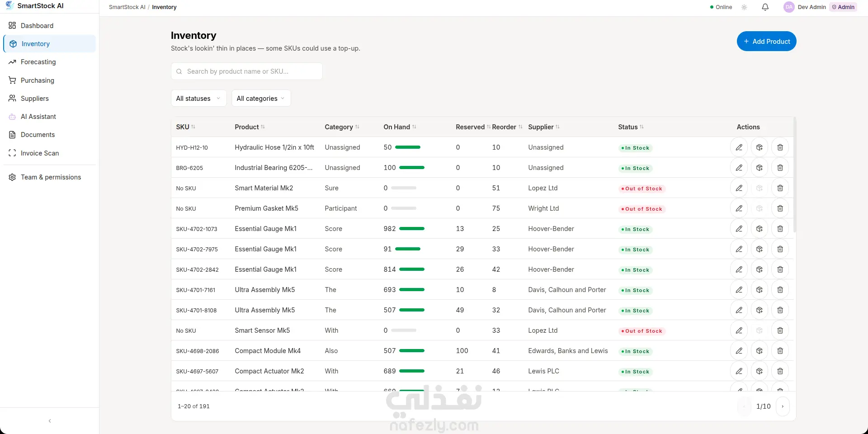The height and width of the screenshot is (434, 868).
Task: Delete the Industrial Bearing 6205 product
Action: pos(780,168)
